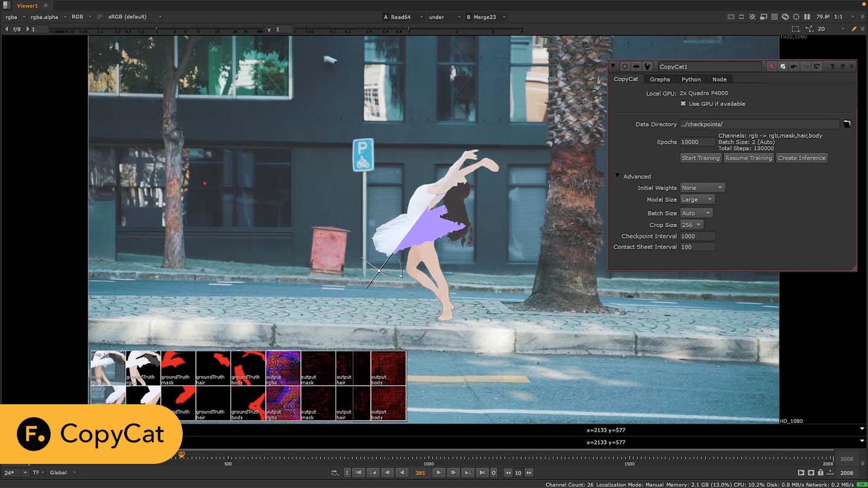Click the viewer refresh icon
The image size is (868, 488).
coord(785,17)
